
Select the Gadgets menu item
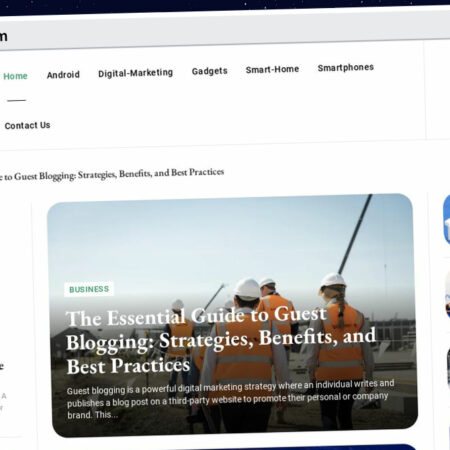coord(210,71)
